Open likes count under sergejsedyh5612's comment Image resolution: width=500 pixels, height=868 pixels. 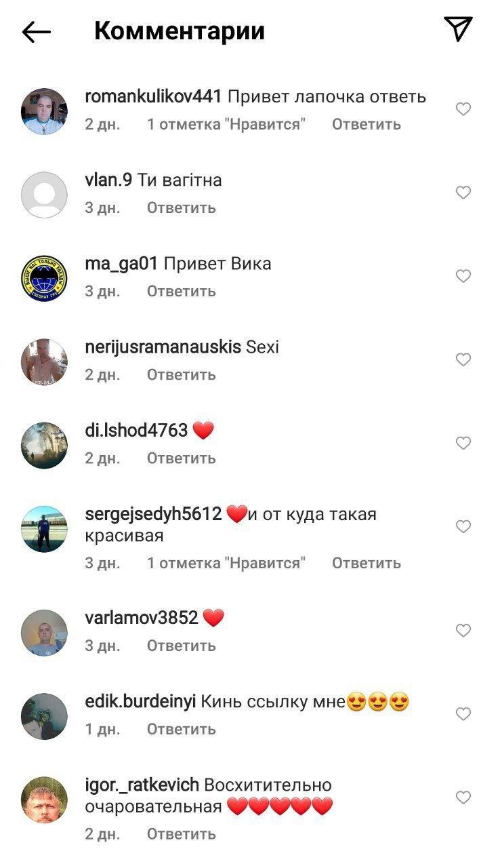226,563
